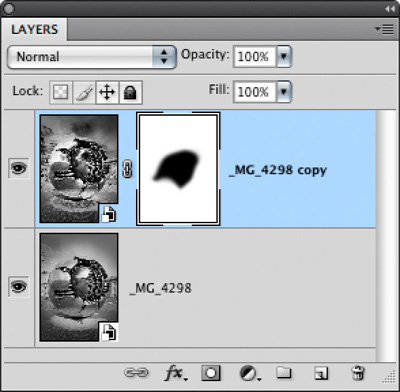Open the Layers panel options menu
The height and width of the screenshot is (392, 400).
click(x=384, y=29)
